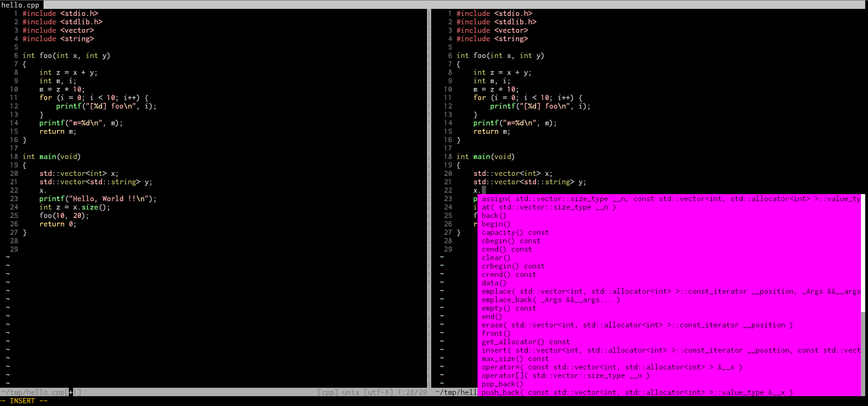This screenshot has height=406, width=868.
Task: Select emplace_back( completion entry
Action: [x=669, y=300]
